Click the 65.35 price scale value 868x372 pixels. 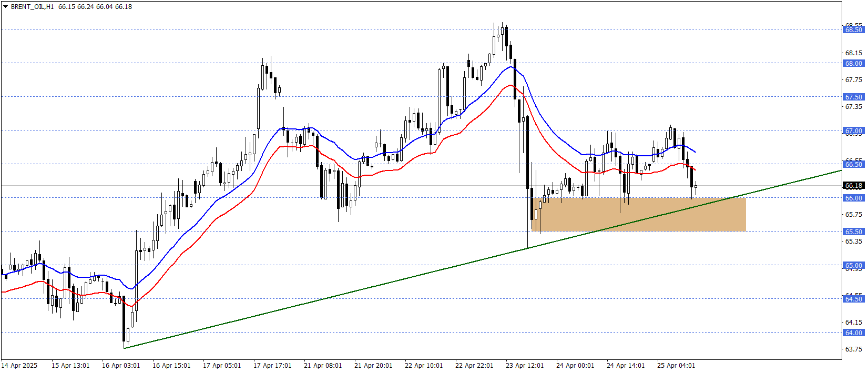pyautogui.click(x=853, y=241)
